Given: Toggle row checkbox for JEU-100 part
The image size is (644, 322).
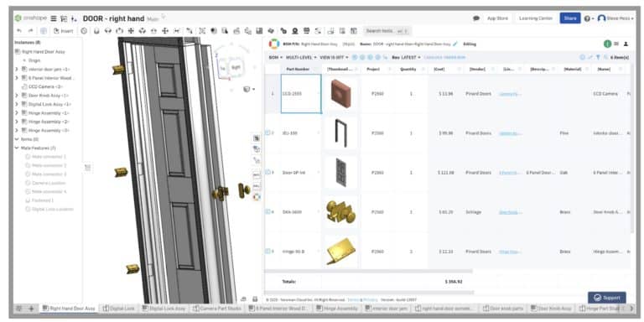Looking at the screenshot, I should (267, 132).
